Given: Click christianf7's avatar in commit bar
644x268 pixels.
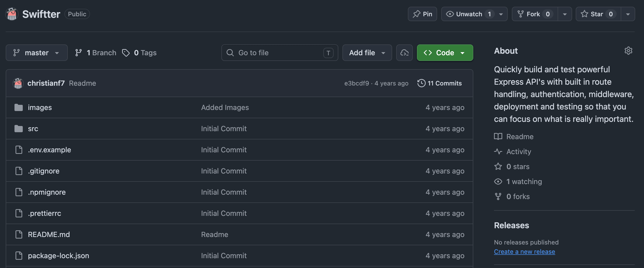Looking at the screenshot, I should (x=18, y=83).
